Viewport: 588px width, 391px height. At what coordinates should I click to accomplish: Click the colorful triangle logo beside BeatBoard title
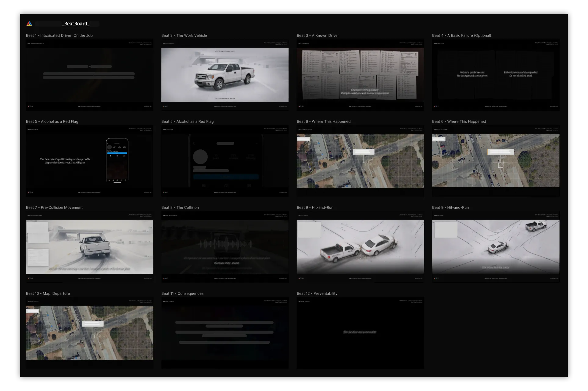(29, 23)
